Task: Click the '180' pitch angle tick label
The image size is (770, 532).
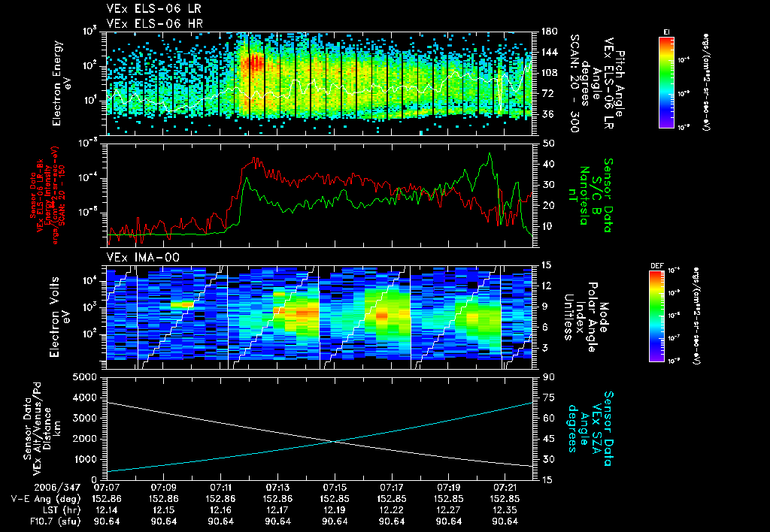Action: pyautogui.click(x=550, y=32)
